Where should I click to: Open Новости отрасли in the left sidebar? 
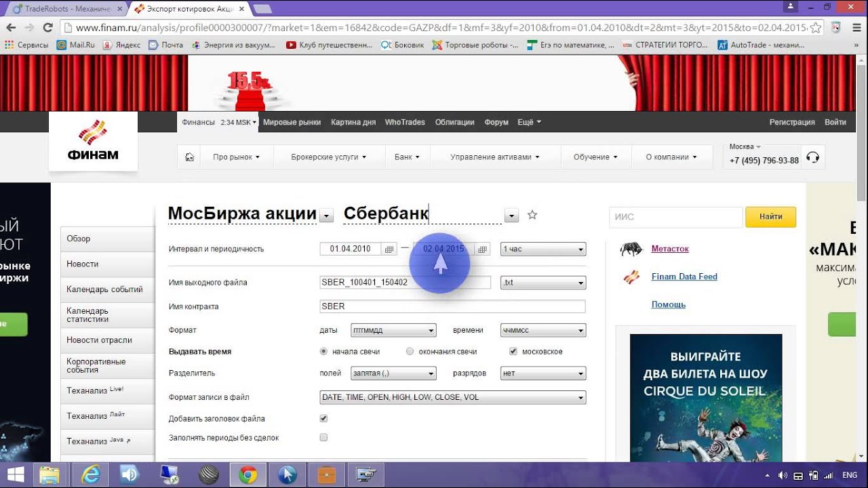[x=108, y=340]
